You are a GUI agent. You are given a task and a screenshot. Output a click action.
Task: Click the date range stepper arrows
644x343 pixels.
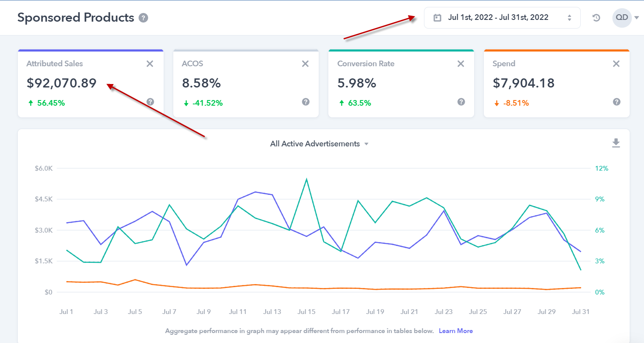(570, 18)
